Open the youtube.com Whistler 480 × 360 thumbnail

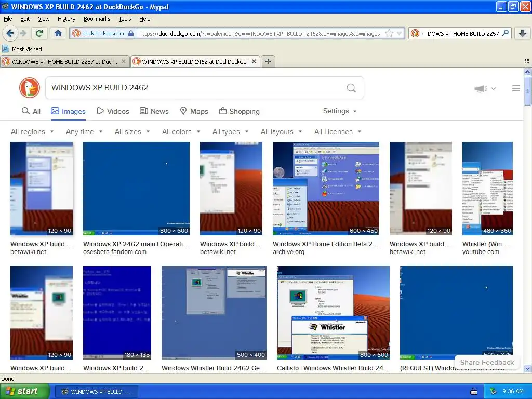click(487, 189)
